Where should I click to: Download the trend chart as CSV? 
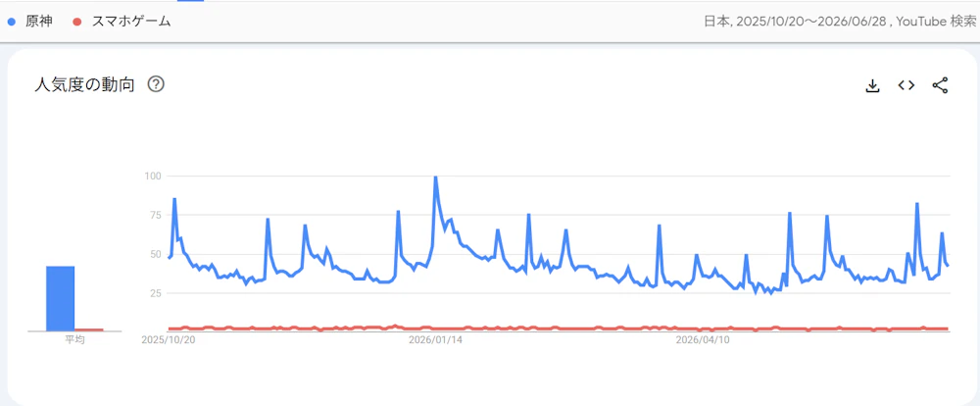pyautogui.click(x=872, y=85)
